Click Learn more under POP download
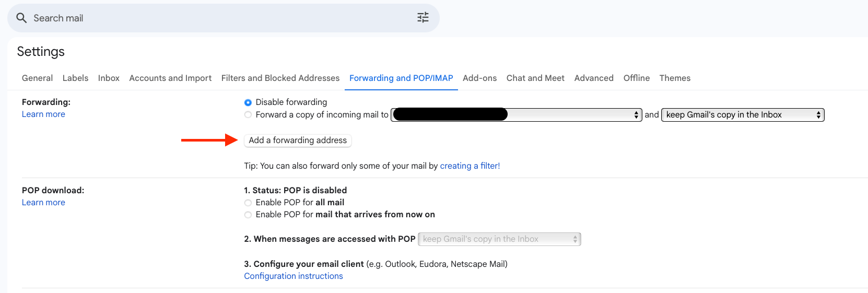 (x=43, y=203)
